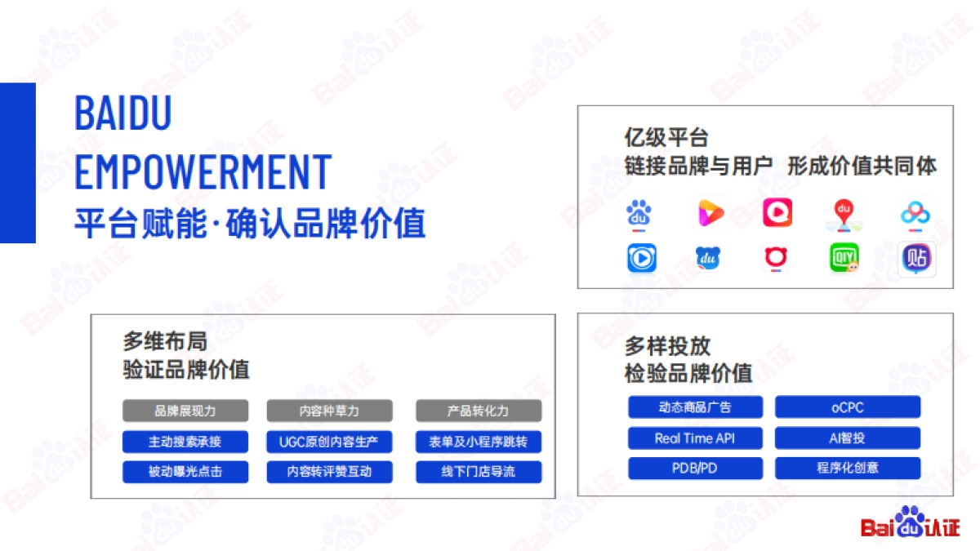Viewport: 980px width, 551px height.
Task: Open the green iQIYI app icon
Action: (x=845, y=259)
